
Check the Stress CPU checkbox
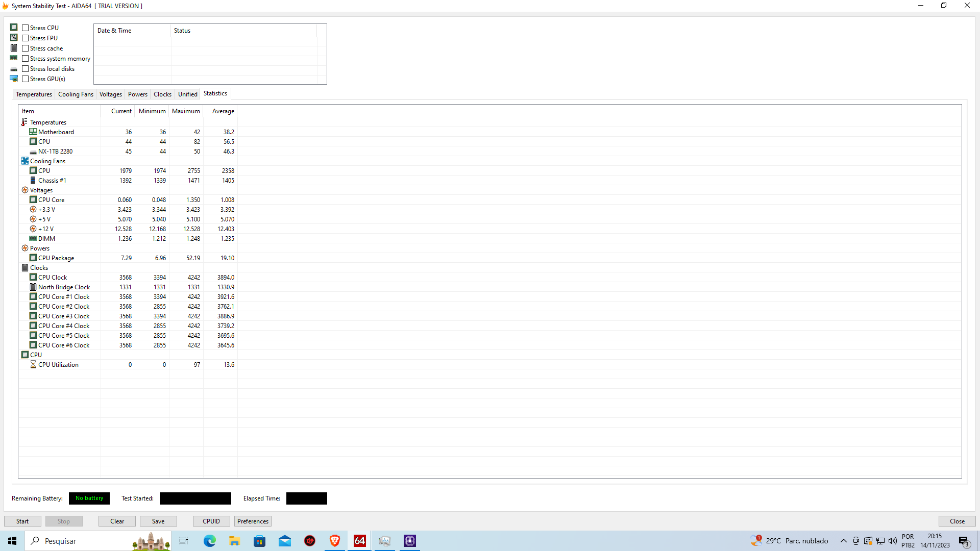[x=25, y=28]
